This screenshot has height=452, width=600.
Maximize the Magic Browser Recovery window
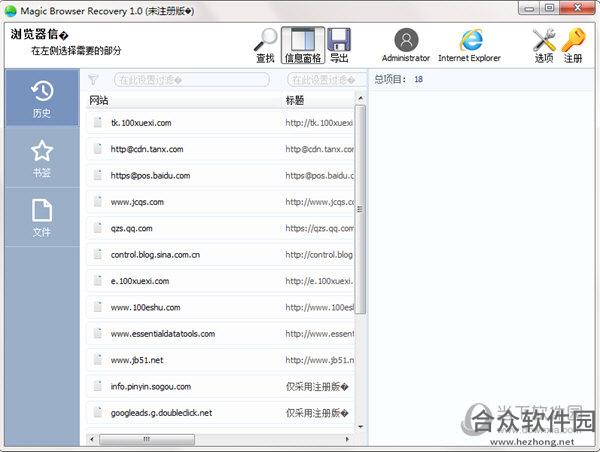549,8
